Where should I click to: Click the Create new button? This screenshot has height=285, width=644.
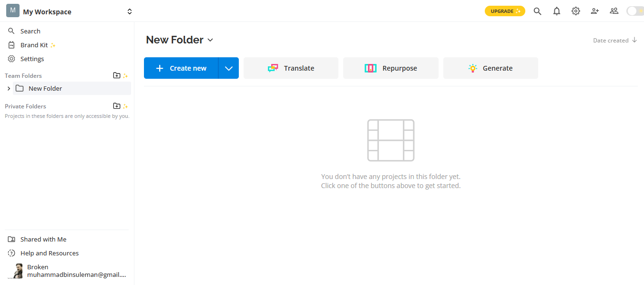click(181, 68)
